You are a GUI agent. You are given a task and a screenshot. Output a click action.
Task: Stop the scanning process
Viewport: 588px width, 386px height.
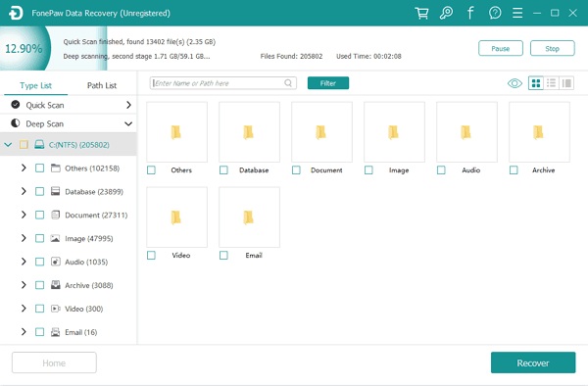[x=552, y=48]
